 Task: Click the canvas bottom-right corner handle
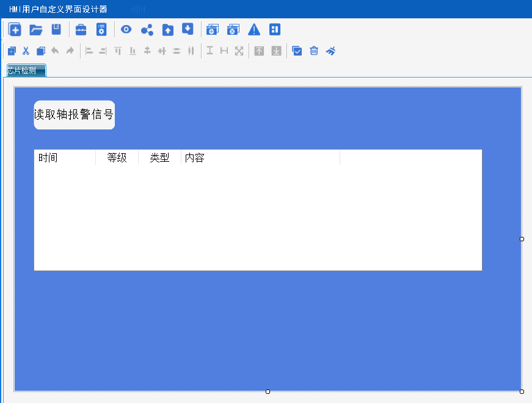[522, 392]
